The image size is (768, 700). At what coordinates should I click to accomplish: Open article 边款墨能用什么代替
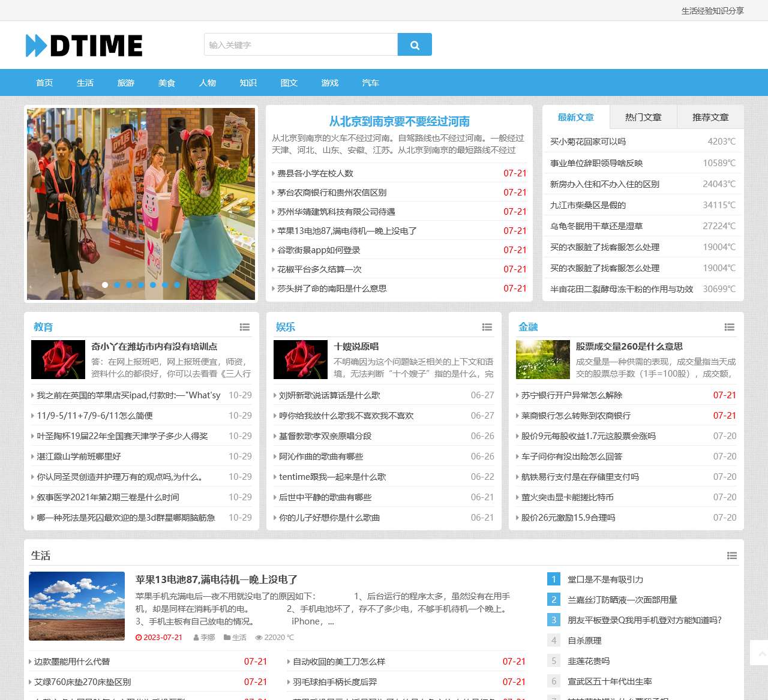tap(72, 662)
